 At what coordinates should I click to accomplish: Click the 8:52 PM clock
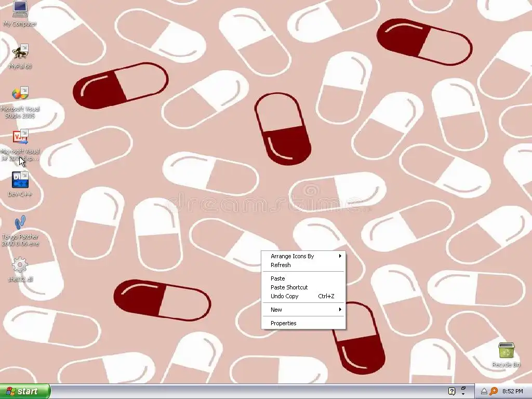coord(512,391)
